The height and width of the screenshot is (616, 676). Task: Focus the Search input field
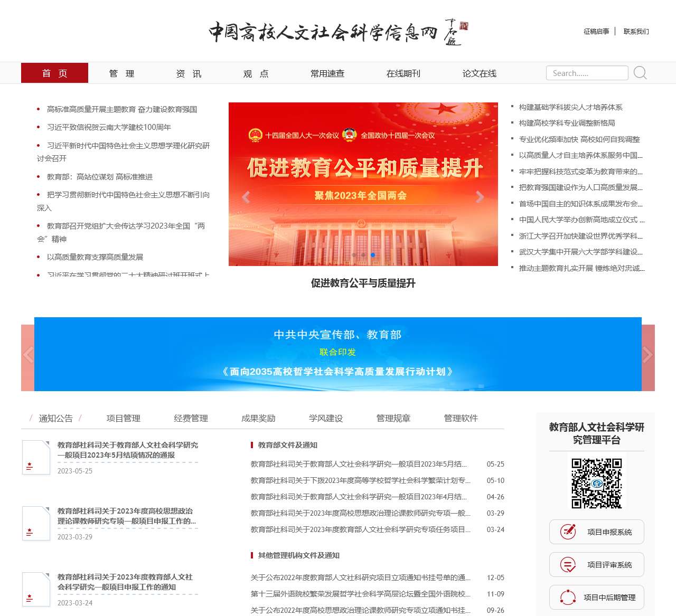click(x=587, y=73)
